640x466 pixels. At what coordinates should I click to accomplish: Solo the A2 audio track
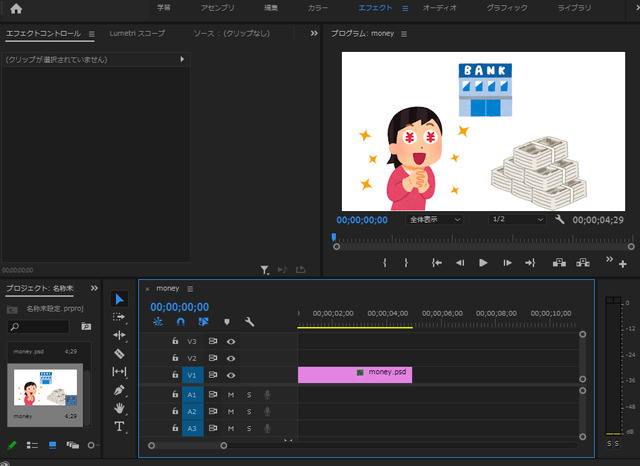[x=249, y=411]
